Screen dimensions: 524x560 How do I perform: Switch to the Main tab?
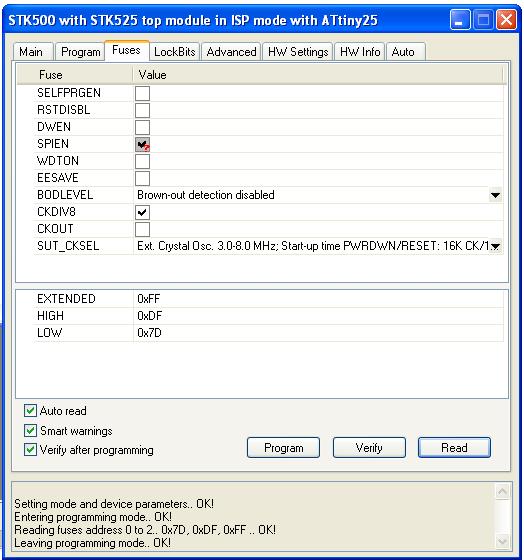coord(33,52)
